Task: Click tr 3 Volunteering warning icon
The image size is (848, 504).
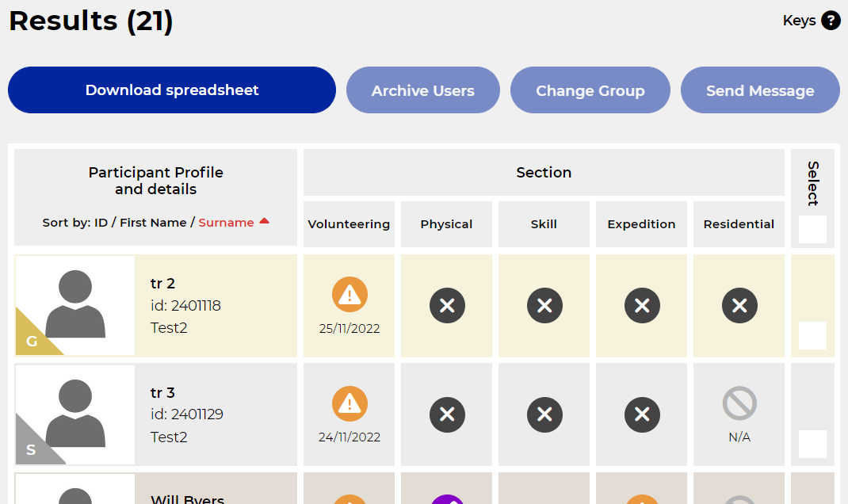Action: [x=350, y=404]
